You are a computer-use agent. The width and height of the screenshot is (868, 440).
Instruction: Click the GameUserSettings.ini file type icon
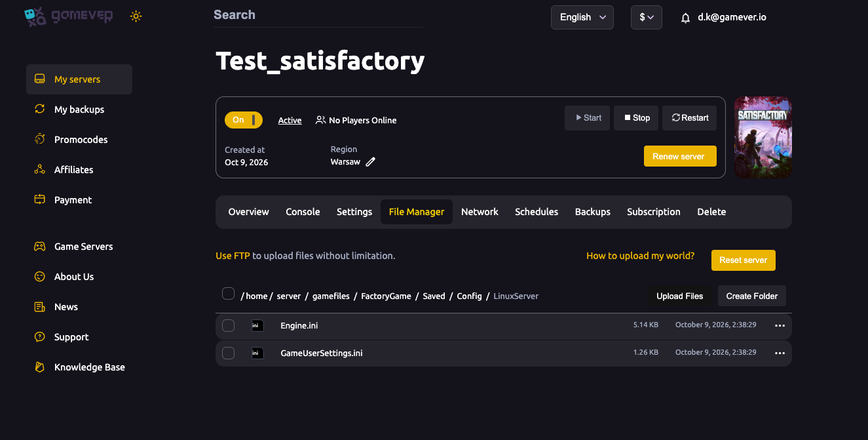(x=257, y=353)
